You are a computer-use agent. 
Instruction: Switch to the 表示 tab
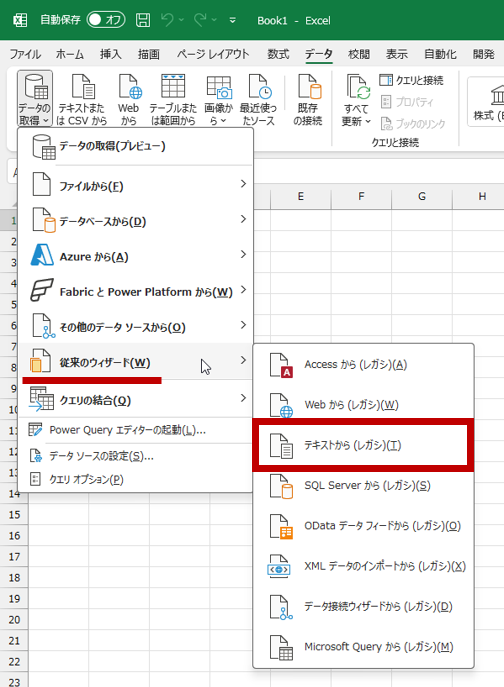[397, 54]
